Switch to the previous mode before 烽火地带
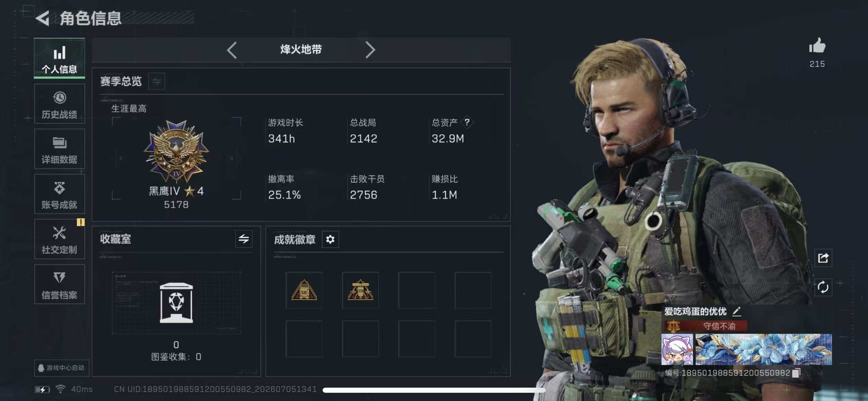 click(232, 50)
